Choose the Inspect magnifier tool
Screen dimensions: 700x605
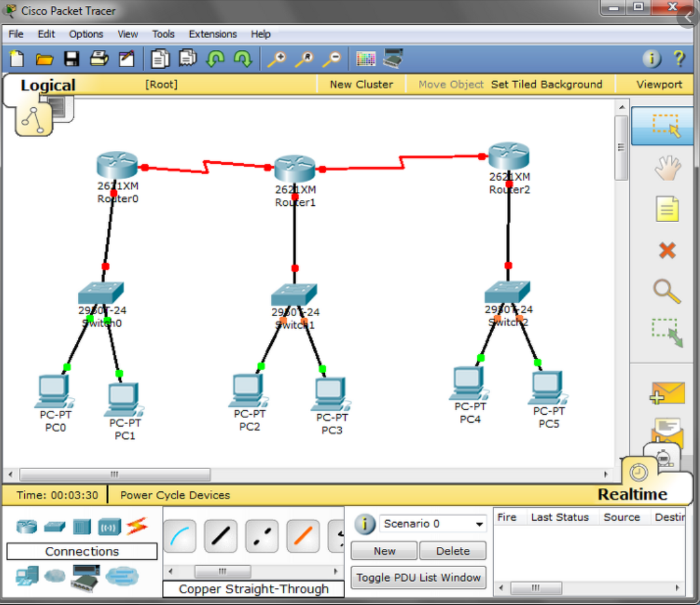click(x=667, y=291)
